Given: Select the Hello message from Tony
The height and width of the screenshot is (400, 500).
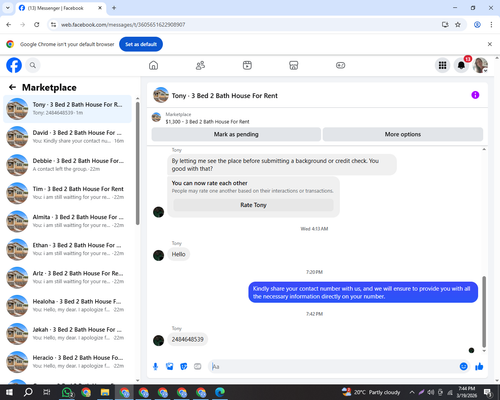Looking at the screenshot, I should coord(178,254).
